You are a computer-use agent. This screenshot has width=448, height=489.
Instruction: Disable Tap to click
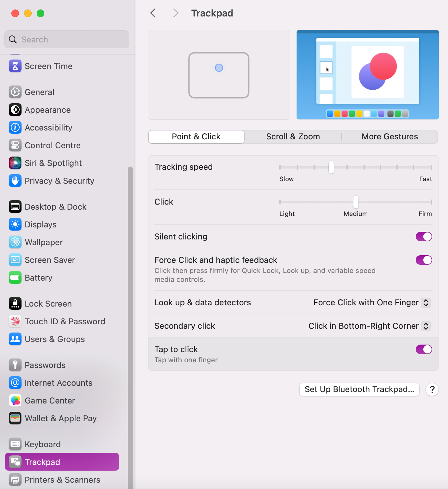[x=424, y=349]
